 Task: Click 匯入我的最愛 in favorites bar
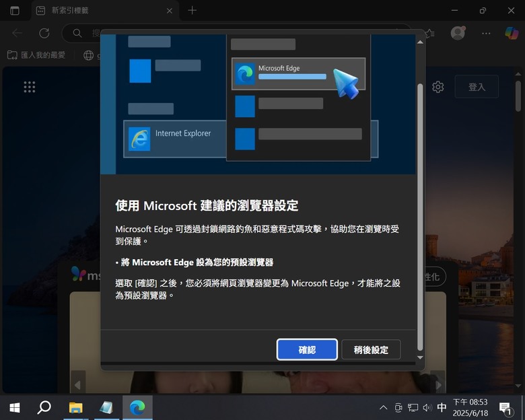pyautogui.click(x=36, y=55)
